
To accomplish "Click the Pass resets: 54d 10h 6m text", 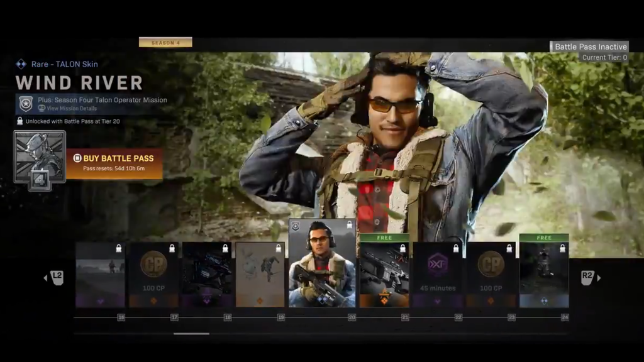I will coord(114,168).
